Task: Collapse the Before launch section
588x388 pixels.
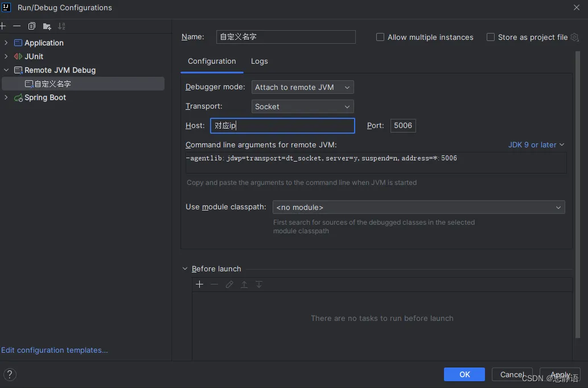Action: point(185,269)
